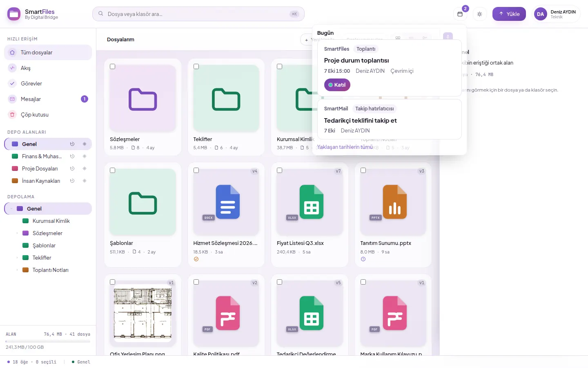Open the Teklifler folder icon card
Image resolution: width=588 pixels, height=368 pixels.
(226, 98)
